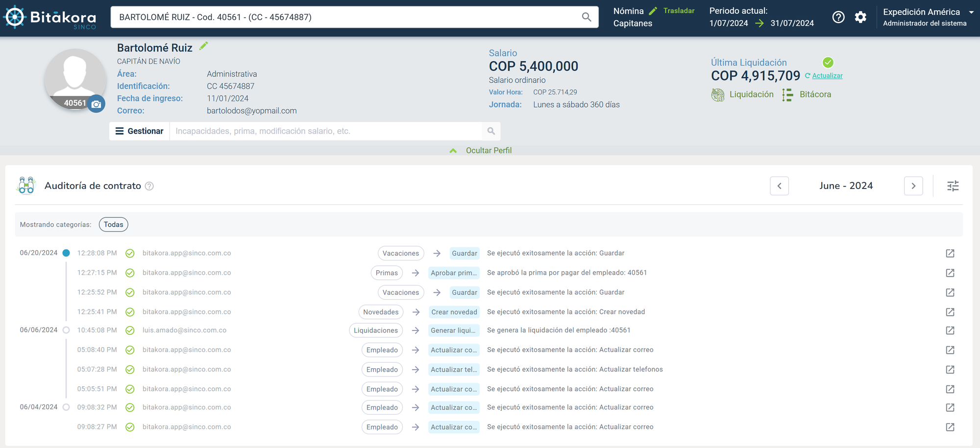
Task: Click the Primas category tag
Action: 387,273
